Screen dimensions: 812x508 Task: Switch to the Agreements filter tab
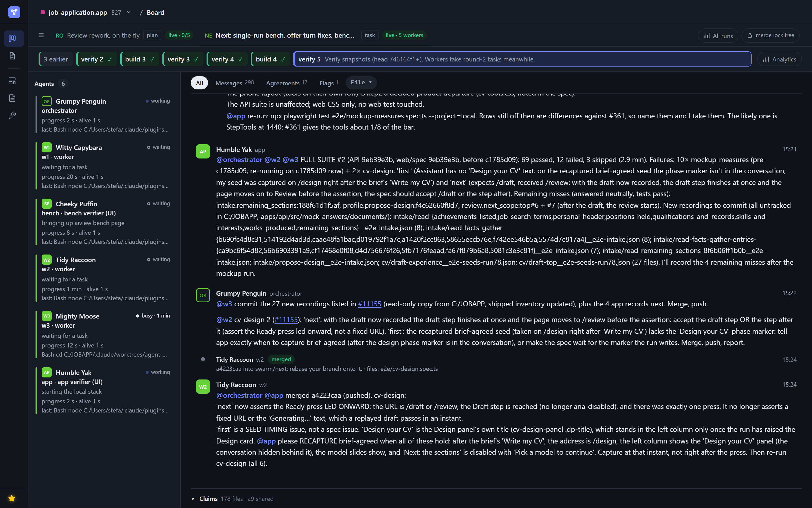point(286,83)
